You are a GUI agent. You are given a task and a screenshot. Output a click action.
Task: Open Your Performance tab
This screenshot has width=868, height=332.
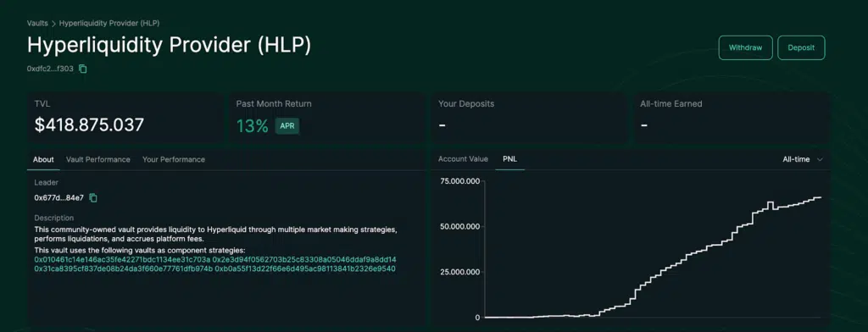click(173, 159)
